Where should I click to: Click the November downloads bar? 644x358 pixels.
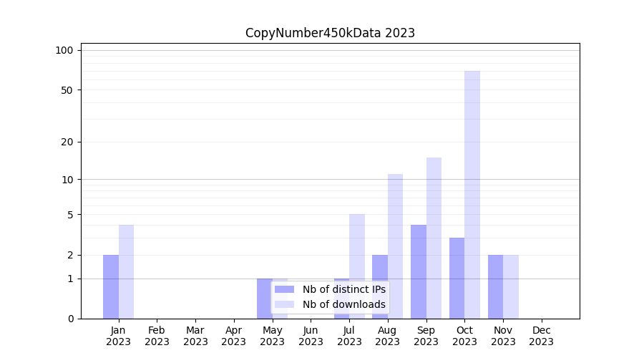click(x=511, y=286)
